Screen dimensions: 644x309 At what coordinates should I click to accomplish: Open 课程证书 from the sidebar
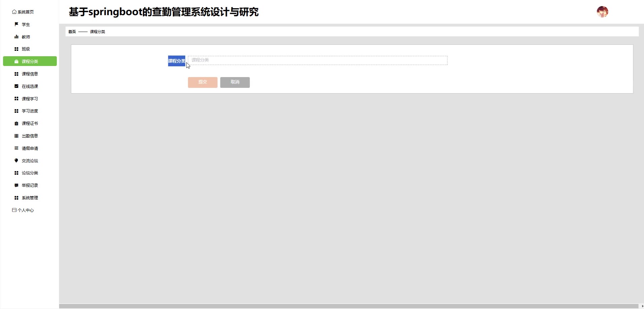[x=30, y=124]
